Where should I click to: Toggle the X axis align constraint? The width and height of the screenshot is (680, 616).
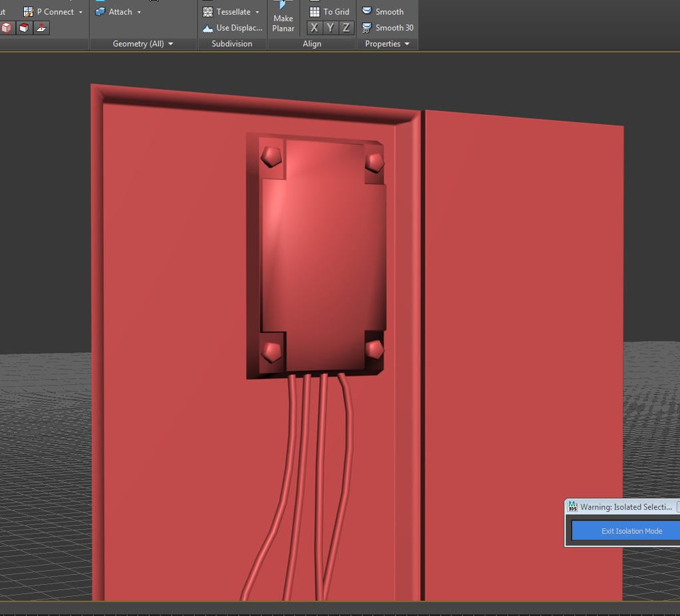314,27
